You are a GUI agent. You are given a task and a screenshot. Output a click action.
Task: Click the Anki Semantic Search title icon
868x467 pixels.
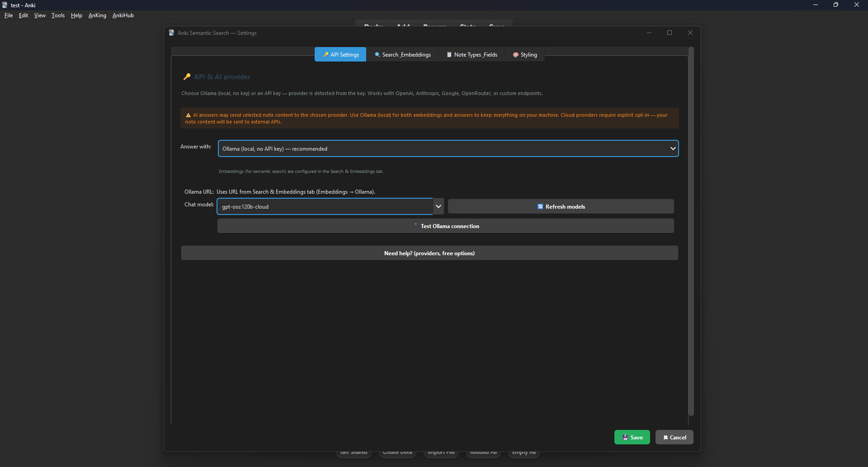[x=172, y=33]
